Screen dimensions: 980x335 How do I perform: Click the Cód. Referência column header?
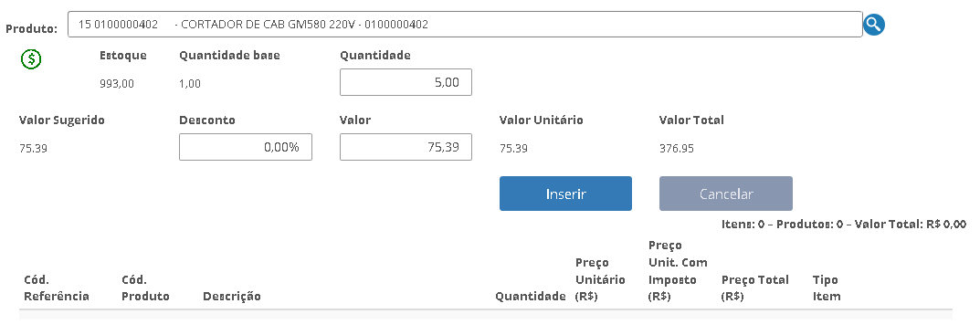pos(57,288)
